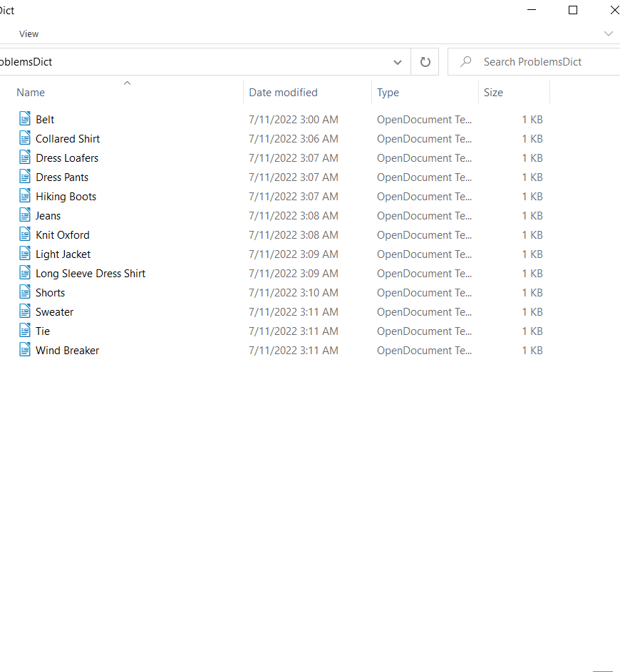Click the Belt file icon
Viewport: 620px width, 672px height.
[25, 119]
